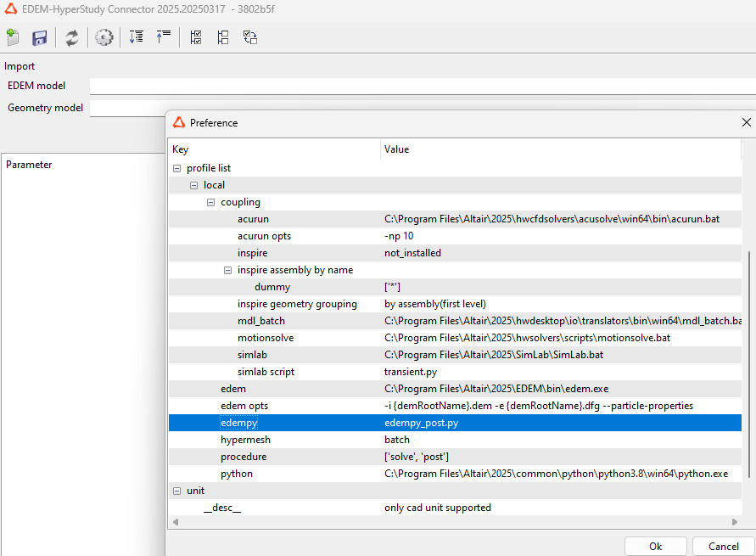Select the edem key row

(x=455, y=389)
